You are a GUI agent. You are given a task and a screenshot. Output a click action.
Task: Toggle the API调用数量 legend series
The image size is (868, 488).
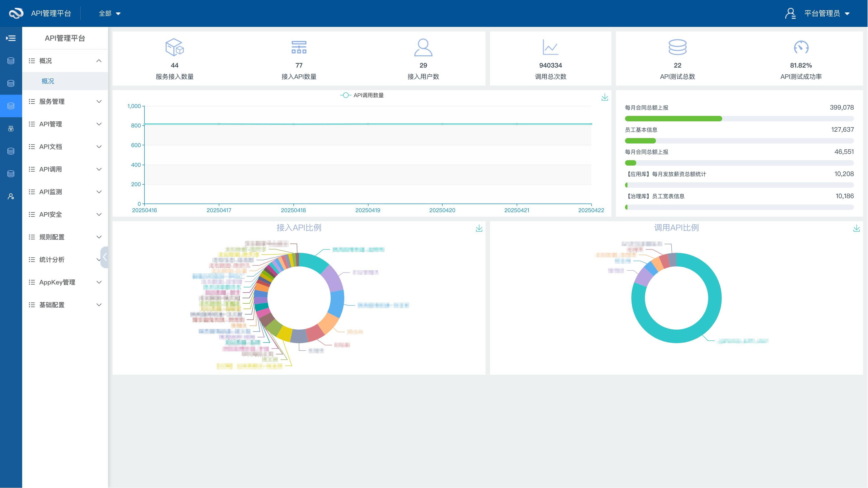(x=362, y=95)
